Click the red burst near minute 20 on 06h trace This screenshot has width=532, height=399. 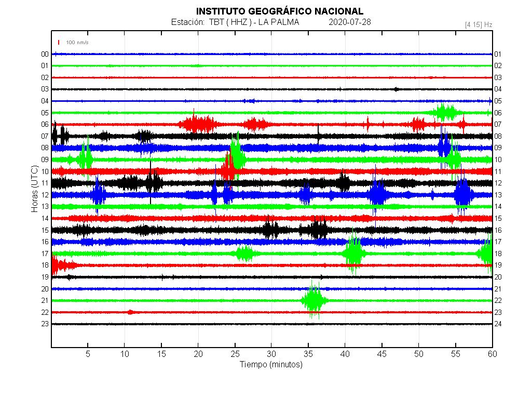pos(197,124)
